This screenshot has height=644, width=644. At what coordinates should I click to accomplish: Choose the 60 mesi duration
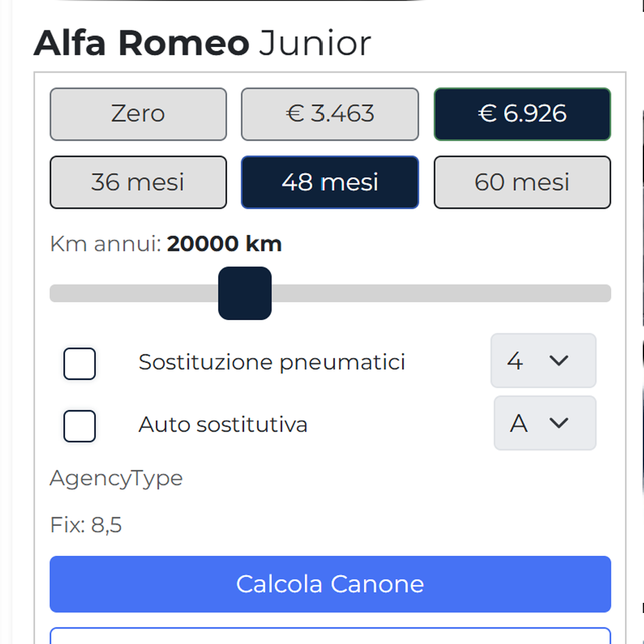pos(522,182)
